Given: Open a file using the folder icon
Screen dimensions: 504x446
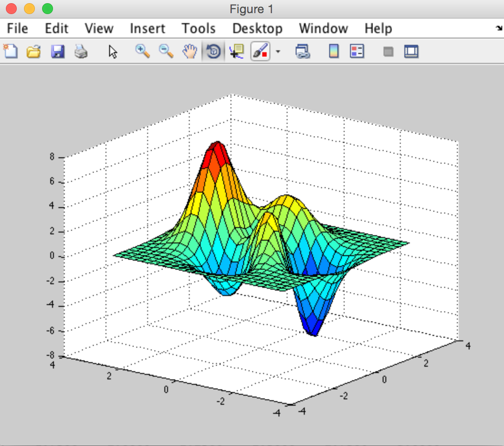Looking at the screenshot, I should [x=34, y=52].
